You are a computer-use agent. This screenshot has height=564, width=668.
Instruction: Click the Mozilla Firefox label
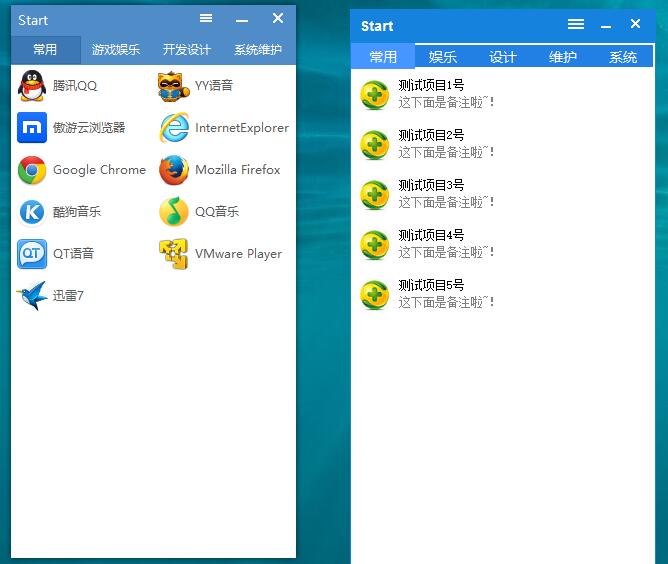pyautogui.click(x=238, y=170)
